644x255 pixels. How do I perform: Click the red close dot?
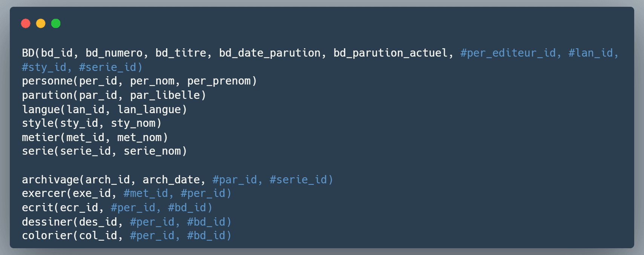point(26,24)
